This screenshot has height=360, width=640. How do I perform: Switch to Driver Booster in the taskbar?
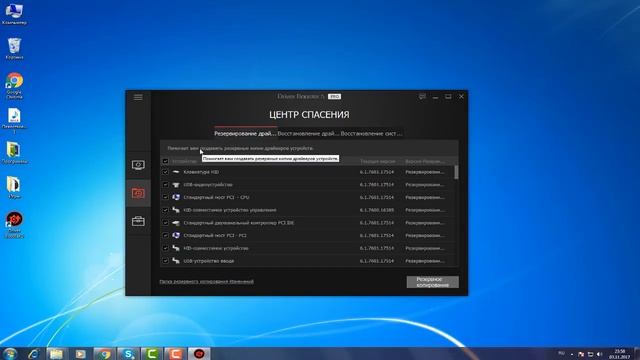[199, 354]
